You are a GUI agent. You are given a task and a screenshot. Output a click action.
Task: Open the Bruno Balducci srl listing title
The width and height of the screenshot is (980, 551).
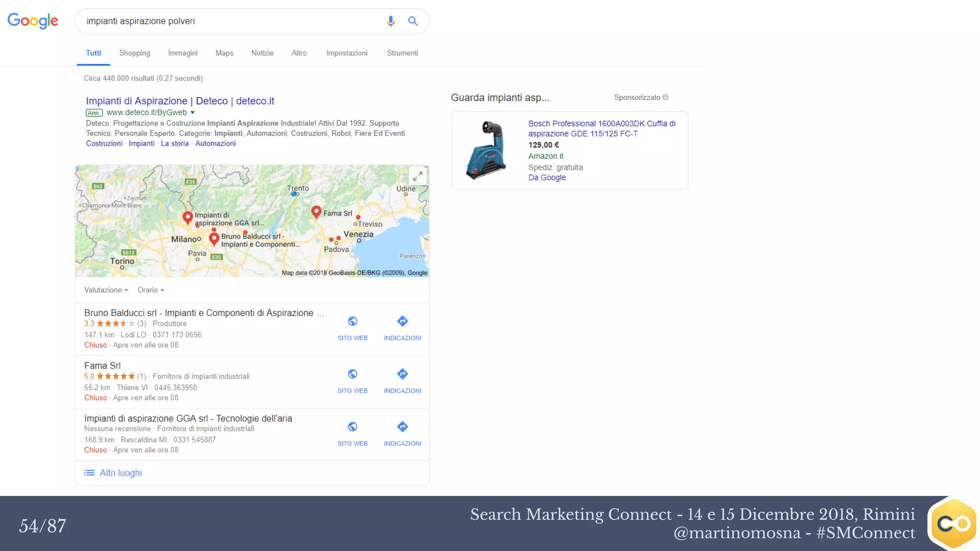(204, 313)
